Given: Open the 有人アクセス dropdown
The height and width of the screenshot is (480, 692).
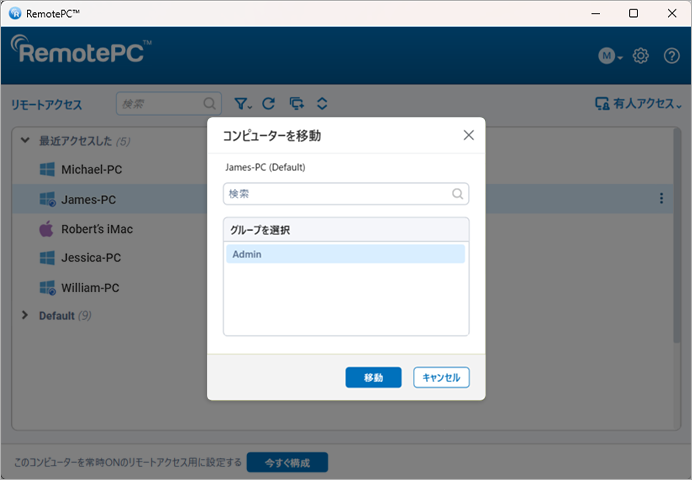Looking at the screenshot, I should 638,104.
